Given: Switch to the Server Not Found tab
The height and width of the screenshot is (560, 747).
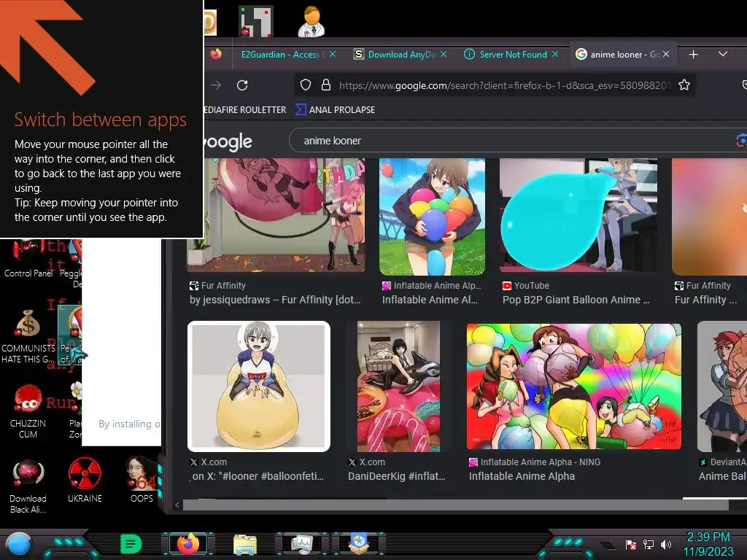Looking at the screenshot, I should [513, 55].
